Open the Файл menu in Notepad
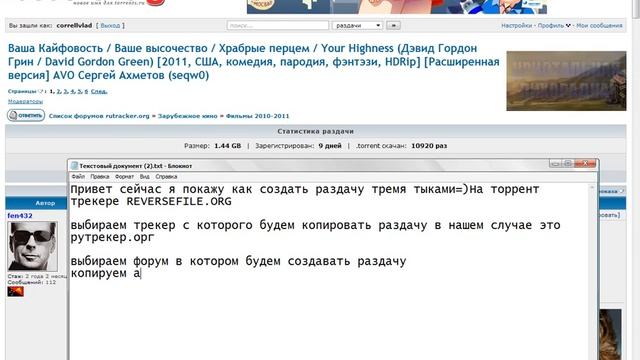Viewport: 640px width, 360px height. pyautogui.click(x=78, y=177)
